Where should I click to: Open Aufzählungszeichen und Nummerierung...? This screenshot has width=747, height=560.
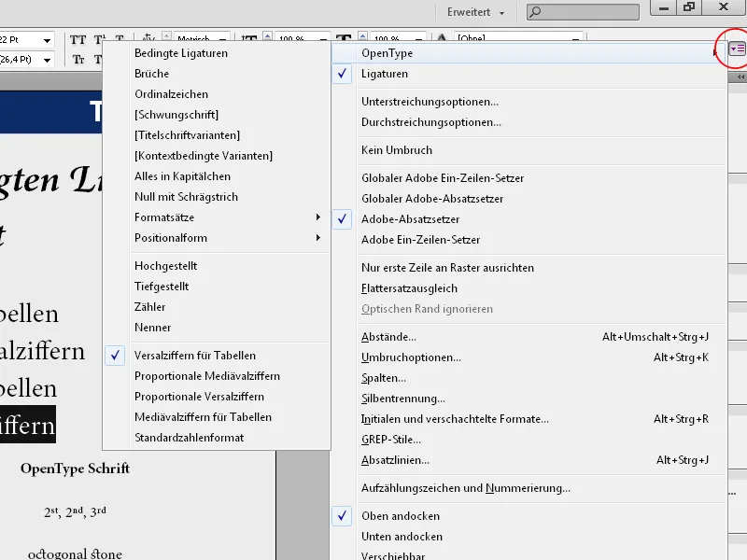tap(529, 488)
